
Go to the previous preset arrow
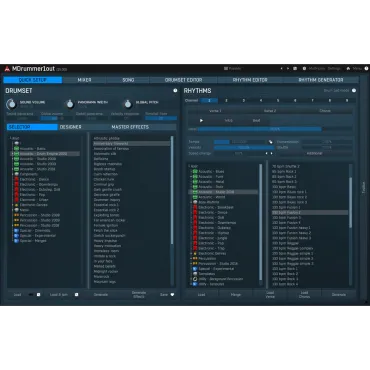point(281,68)
